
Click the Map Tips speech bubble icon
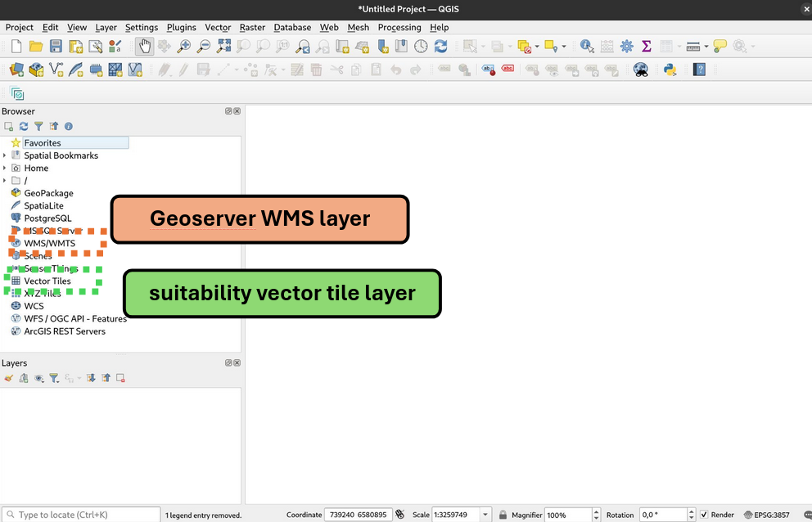(720, 47)
